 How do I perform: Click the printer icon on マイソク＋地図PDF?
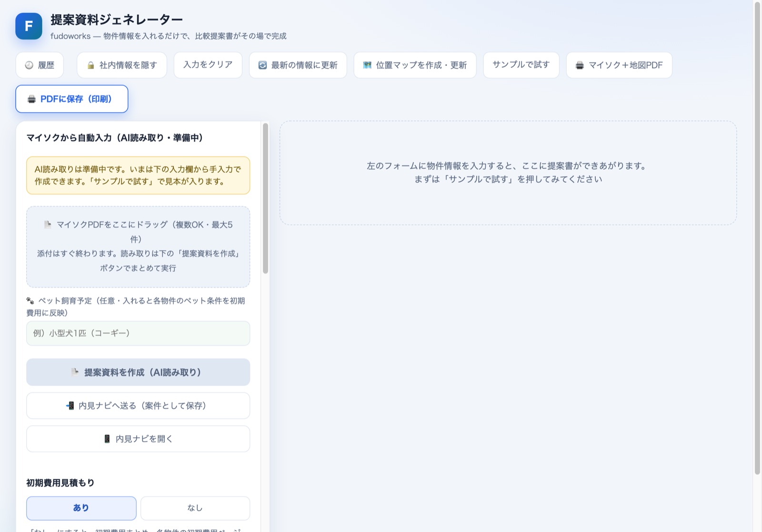point(580,65)
